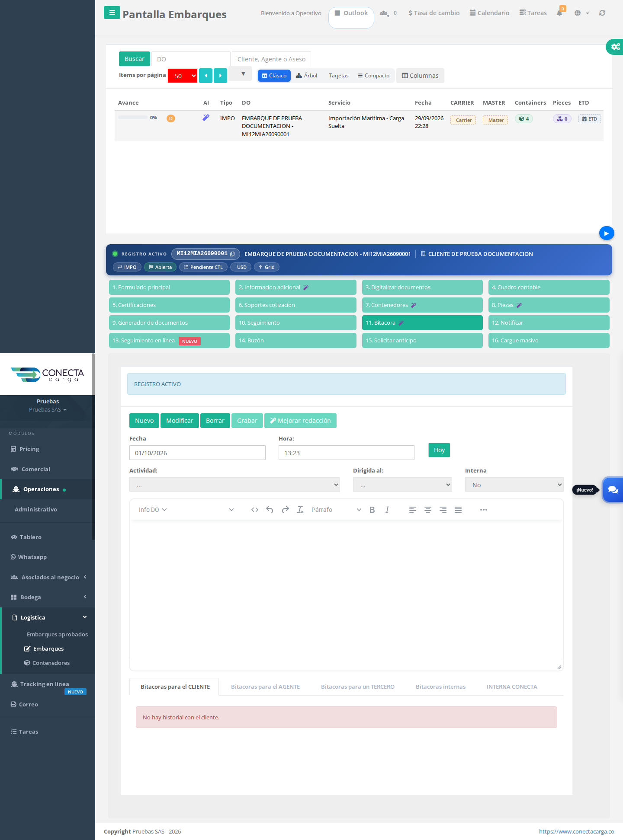Copy the DO number MI12MIA26090001 badge

click(206, 254)
